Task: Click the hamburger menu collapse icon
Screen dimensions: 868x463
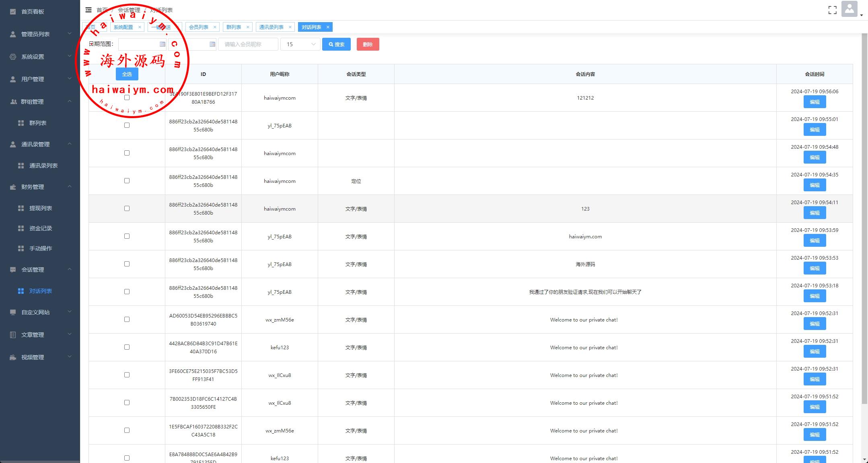Action: click(x=88, y=10)
